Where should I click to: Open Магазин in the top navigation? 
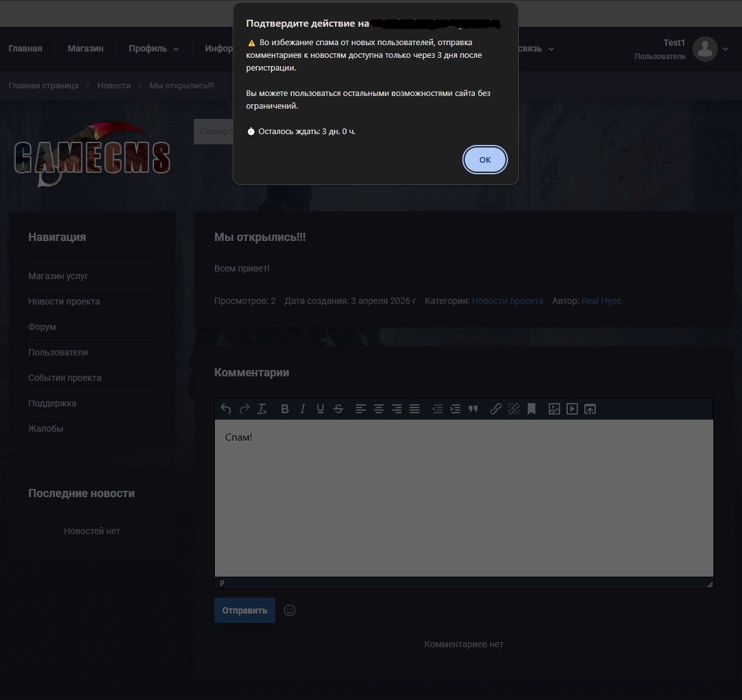[85, 48]
